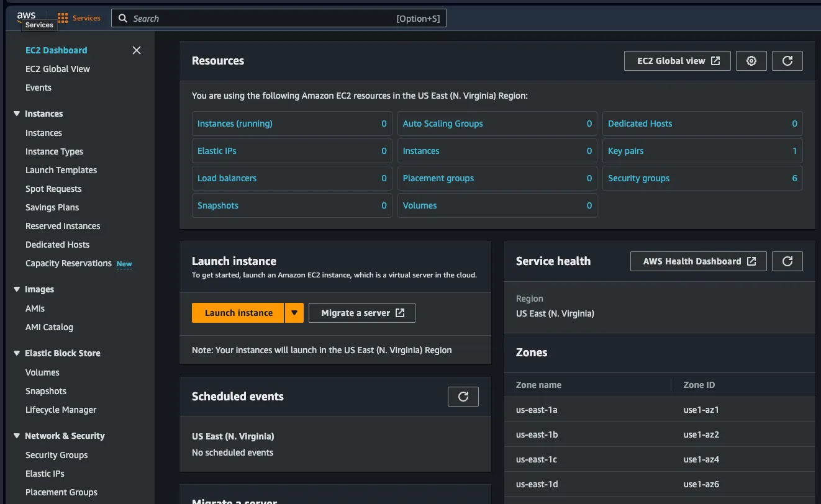Image resolution: width=821 pixels, height=504 pixels.
Task: Collapse the Network & Security section
Action: 17,436
